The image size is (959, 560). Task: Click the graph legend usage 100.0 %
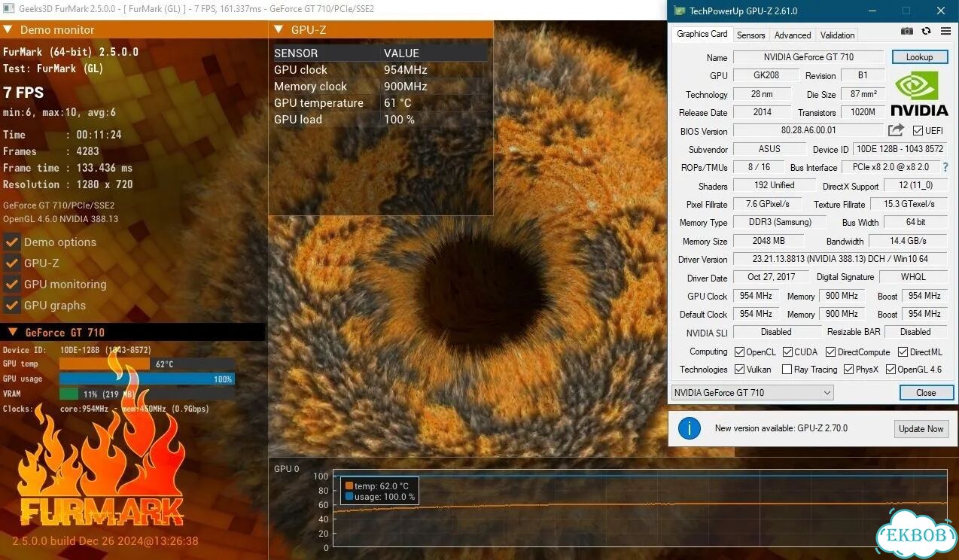(379, 497)
